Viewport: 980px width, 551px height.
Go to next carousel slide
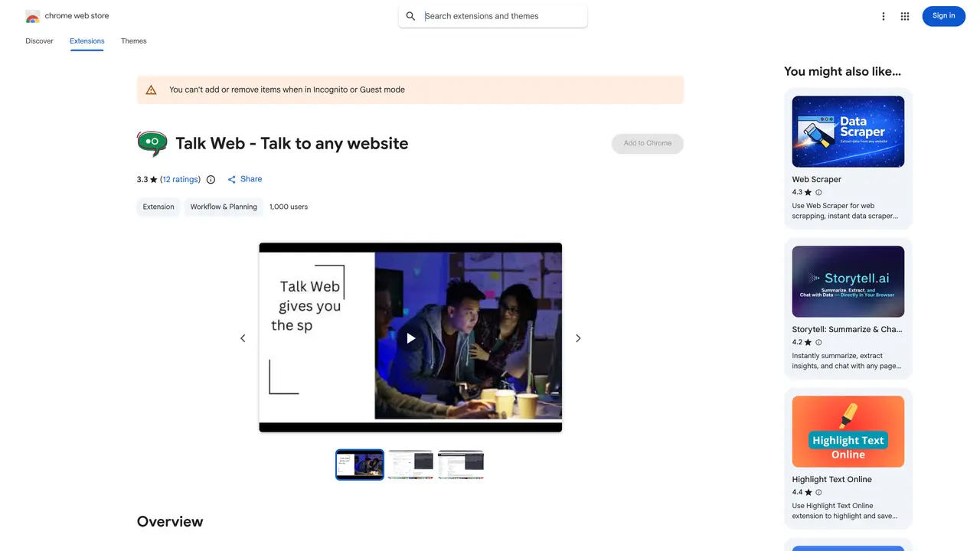[x=578, y=338]
